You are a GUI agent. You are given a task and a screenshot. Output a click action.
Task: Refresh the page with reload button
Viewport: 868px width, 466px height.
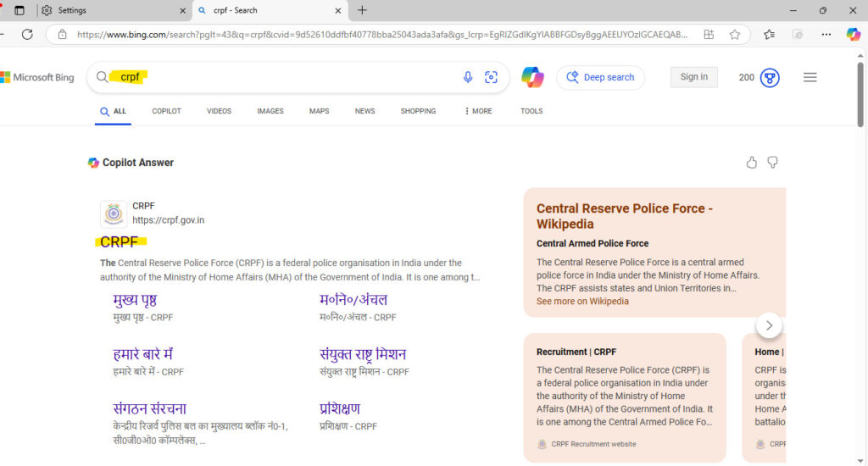(27, 35)
